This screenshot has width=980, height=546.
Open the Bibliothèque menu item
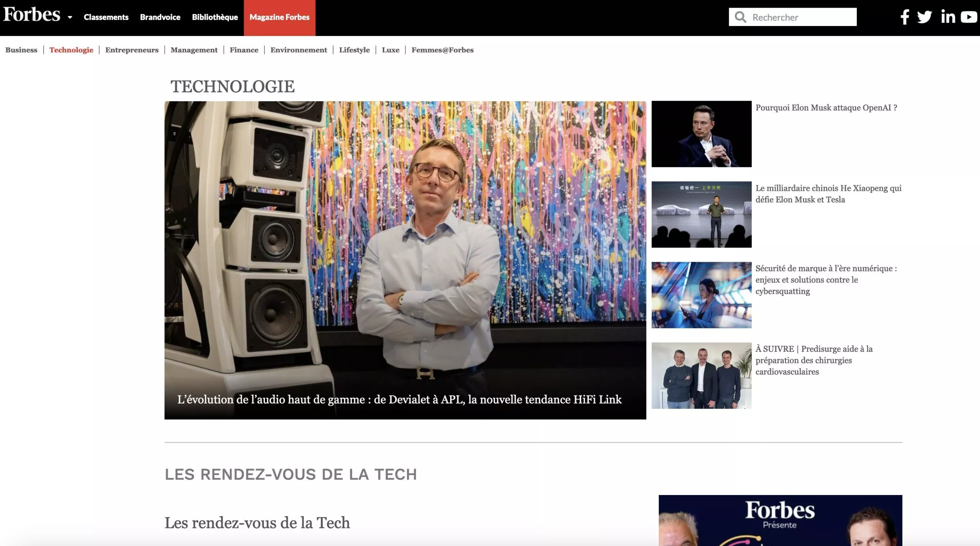pyautogui.click(x=215, y=17)
